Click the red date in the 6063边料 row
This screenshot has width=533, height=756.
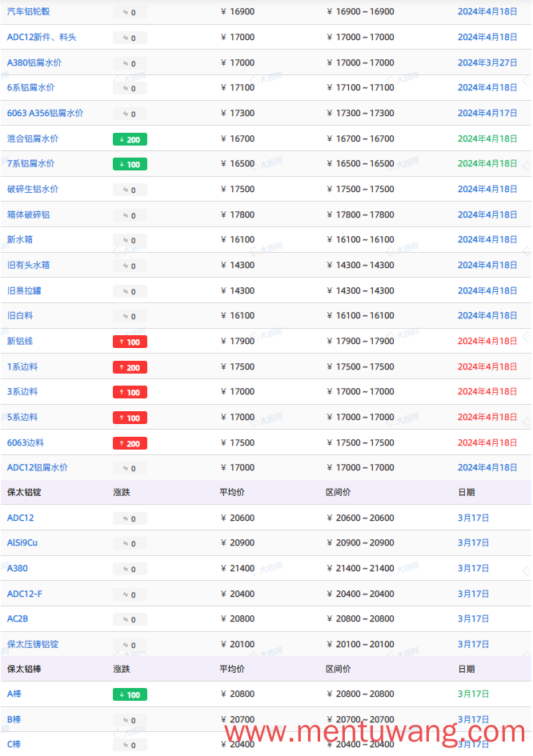487,442
